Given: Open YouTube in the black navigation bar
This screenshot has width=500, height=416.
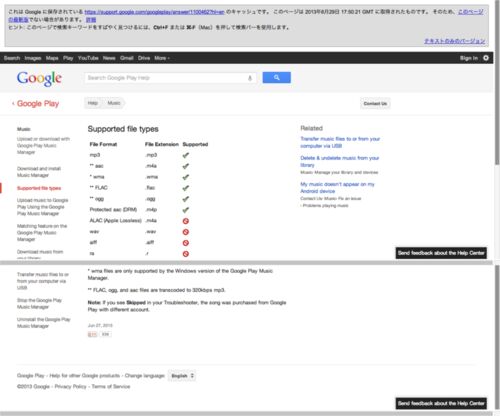Looking at the screenshot, I should pos(88,58).
